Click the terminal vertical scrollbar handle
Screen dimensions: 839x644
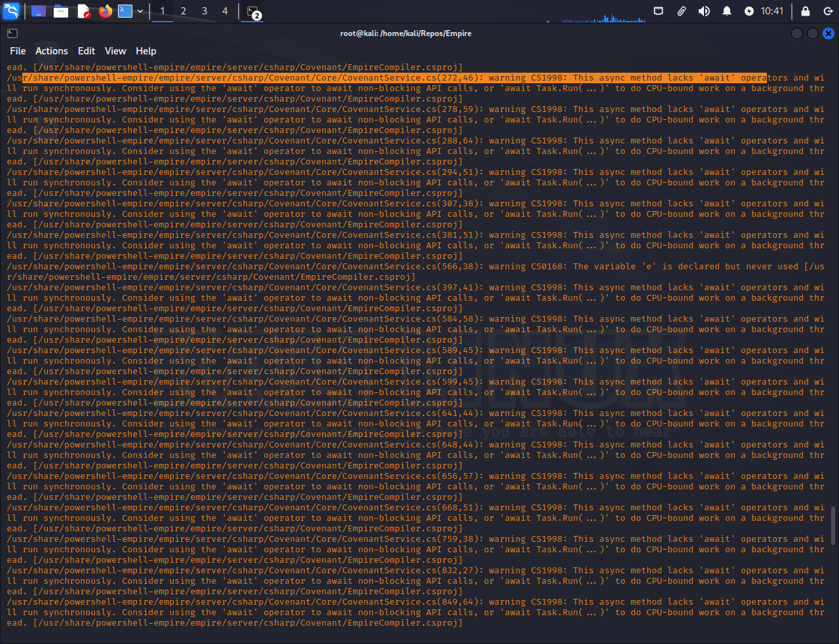833,525
